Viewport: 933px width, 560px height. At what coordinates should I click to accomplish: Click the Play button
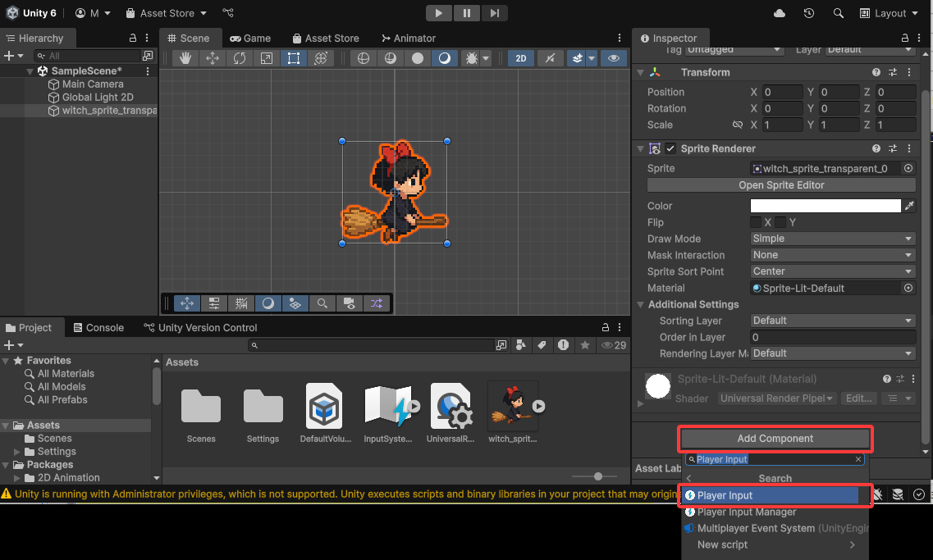pos(438,13)
